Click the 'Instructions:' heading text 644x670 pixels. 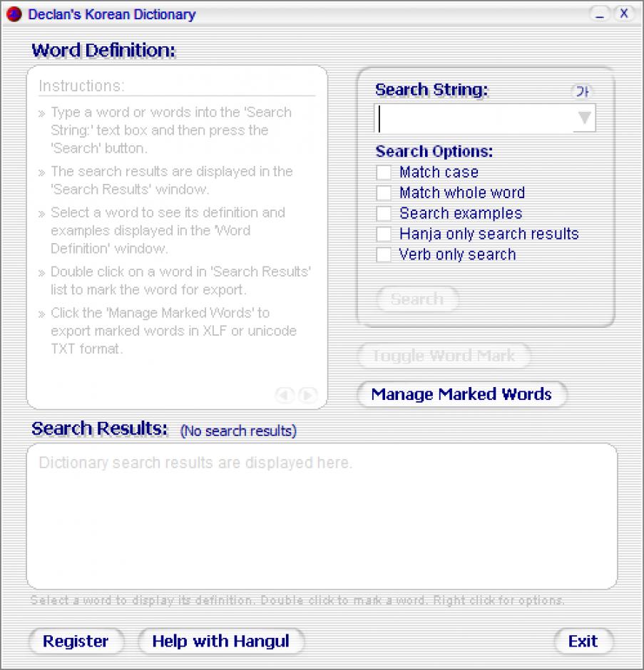pyautogui.click(x=82, y=86)
